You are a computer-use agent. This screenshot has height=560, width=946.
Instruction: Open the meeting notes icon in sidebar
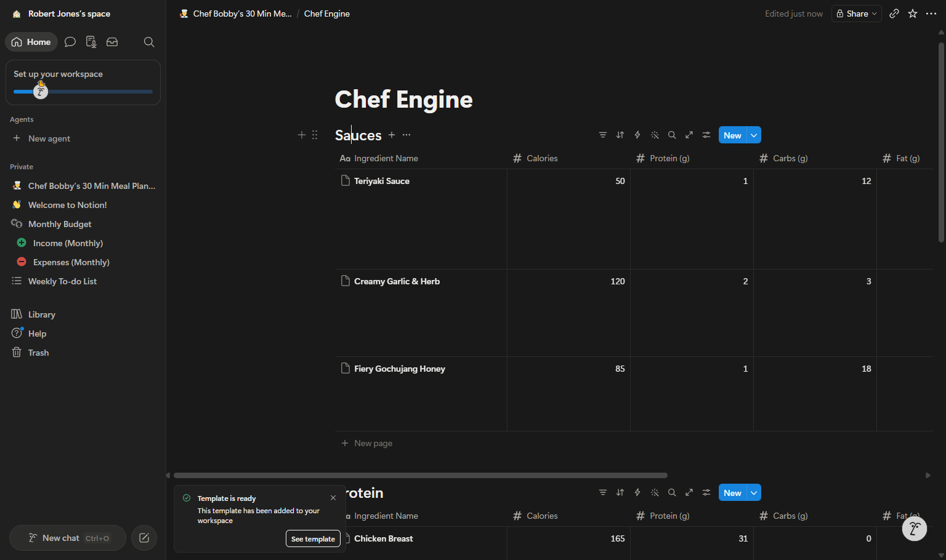click(x=91, y=42)
